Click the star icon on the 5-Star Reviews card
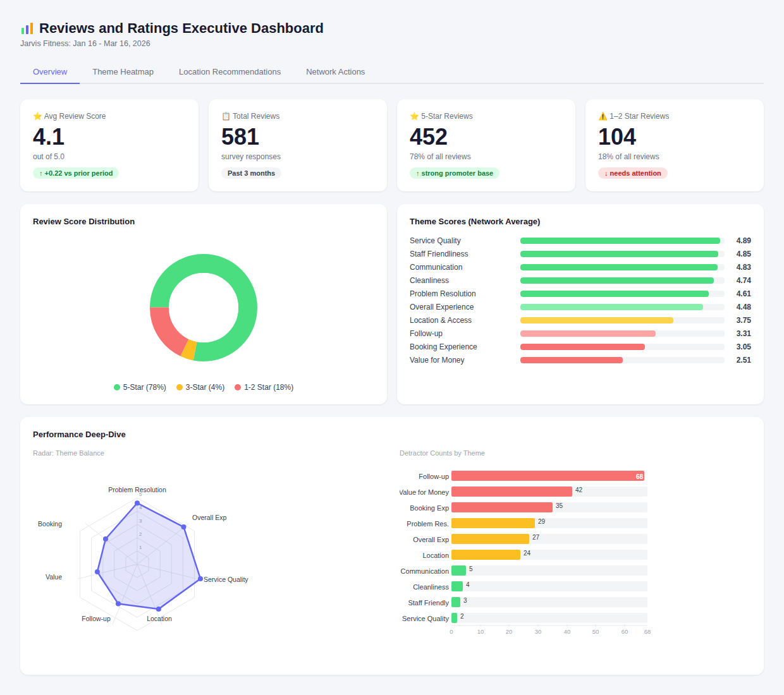784x695 pixels. (x=414, y=116)
